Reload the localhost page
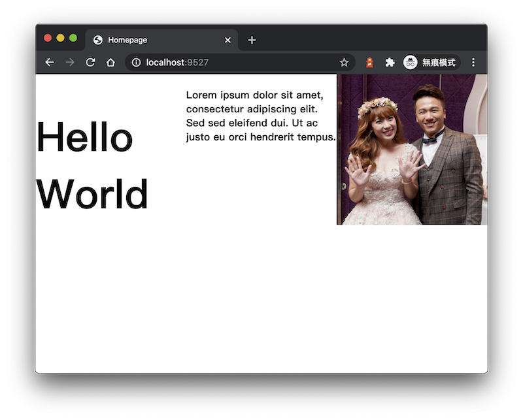Viewport: 523px width, 420px height. [x=90, y=62]
